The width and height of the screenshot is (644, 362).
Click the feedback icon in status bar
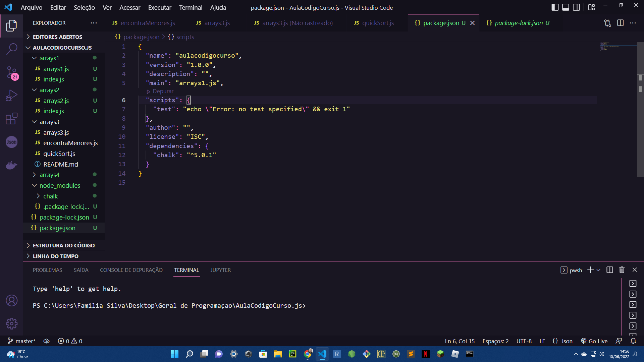coord(619,341)
